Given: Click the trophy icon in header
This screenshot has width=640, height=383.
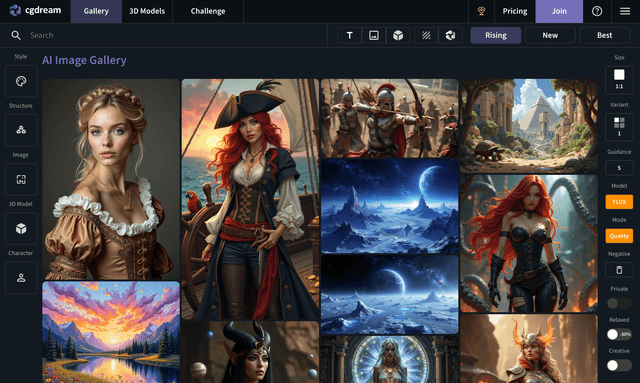Looking at the screenshot, I should (481, 11).
